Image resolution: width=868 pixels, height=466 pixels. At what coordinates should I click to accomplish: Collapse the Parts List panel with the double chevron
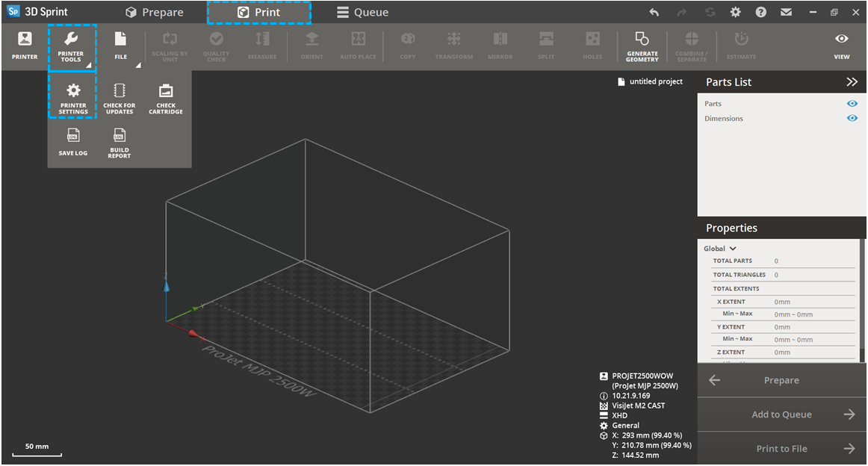[x=852, y=82]
